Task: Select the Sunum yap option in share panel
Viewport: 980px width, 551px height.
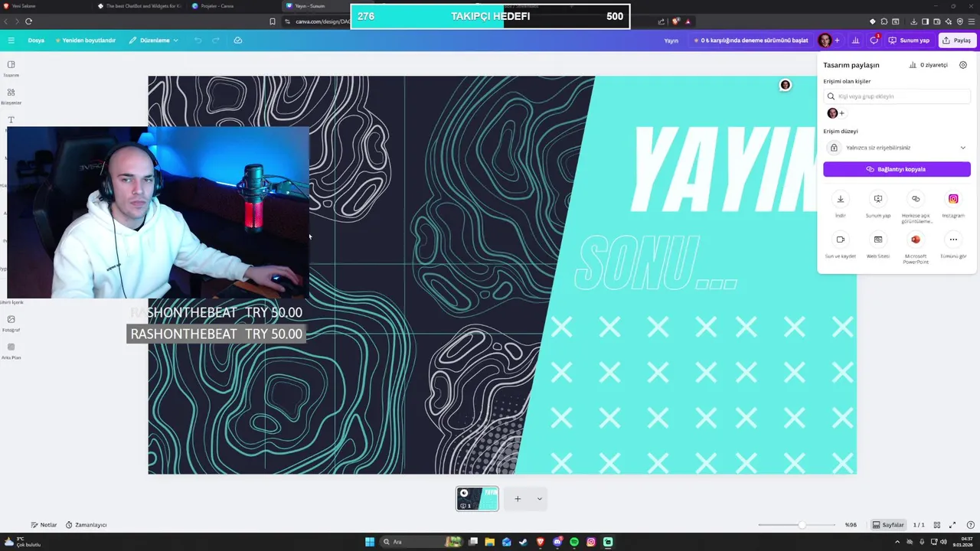Action: (x=878, y=204)
